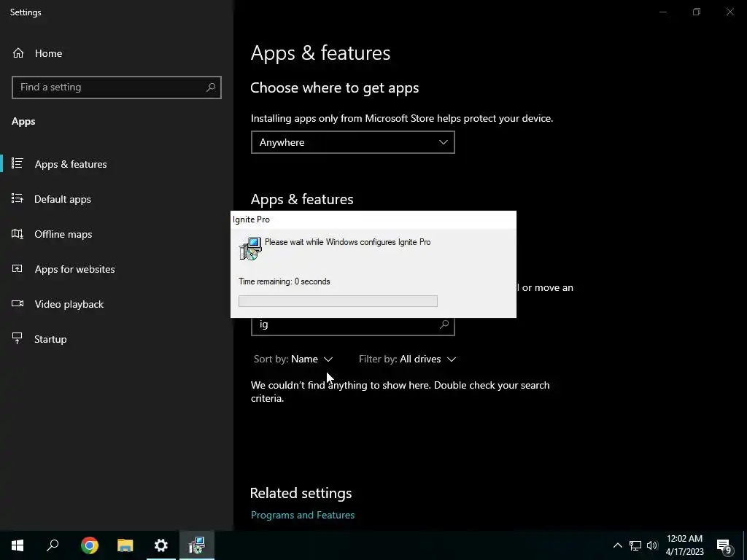
Task: Click the Video playback camera icon
Action: tap(18, 303)
